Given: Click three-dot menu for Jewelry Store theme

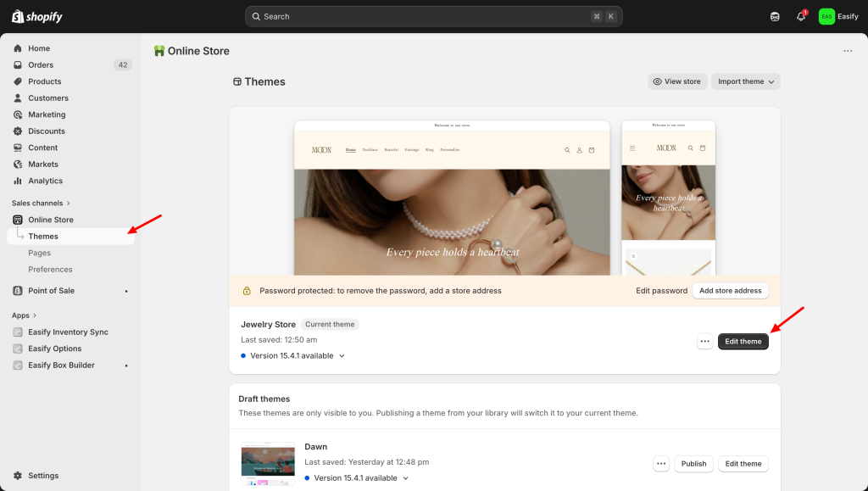Looking at the screenshot, I should (x=704, y=342).
